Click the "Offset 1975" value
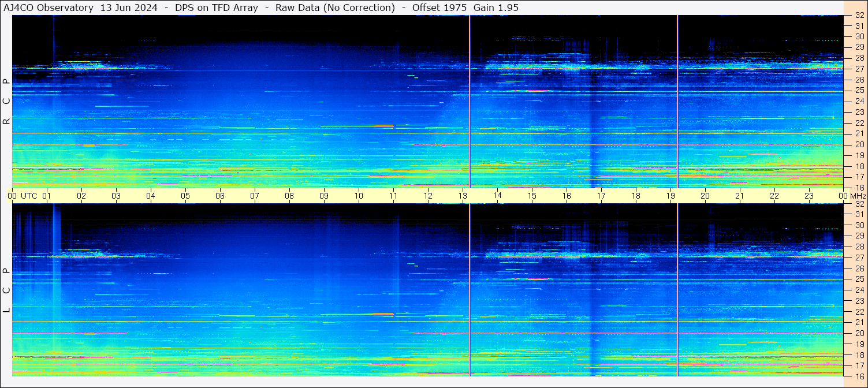The width and height of the screenshot is (868, 388). pyautogui.click(x=439, y=8)
